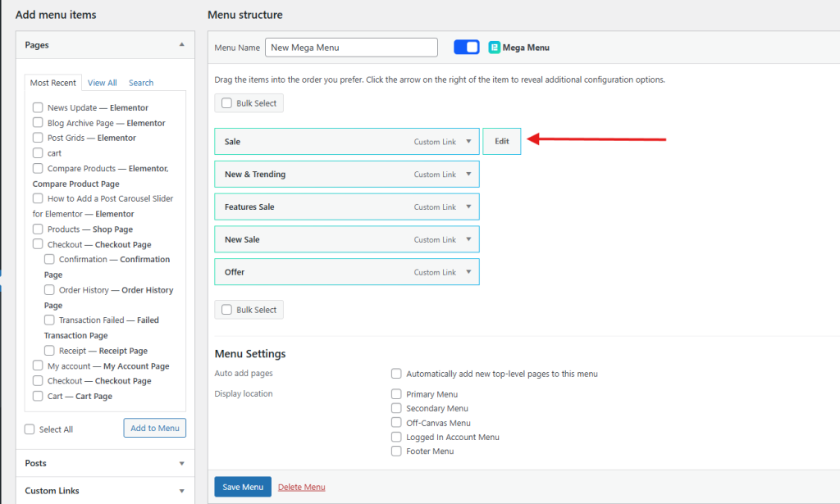Viewport: 840px width, 504px height.
Task: Switch to the View All tab
Action: click(x=103, y=83)
